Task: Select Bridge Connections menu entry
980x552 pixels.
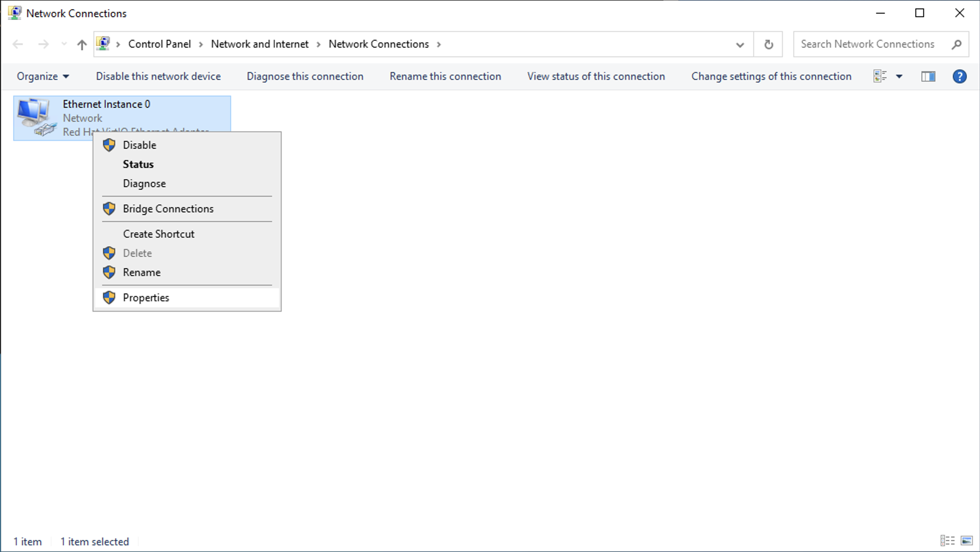Action: (x=168, y=208)
